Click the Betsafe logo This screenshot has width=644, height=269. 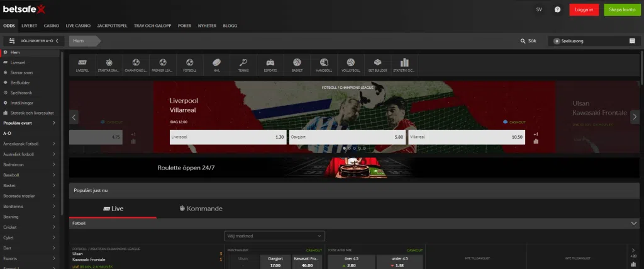click(25, 9)
